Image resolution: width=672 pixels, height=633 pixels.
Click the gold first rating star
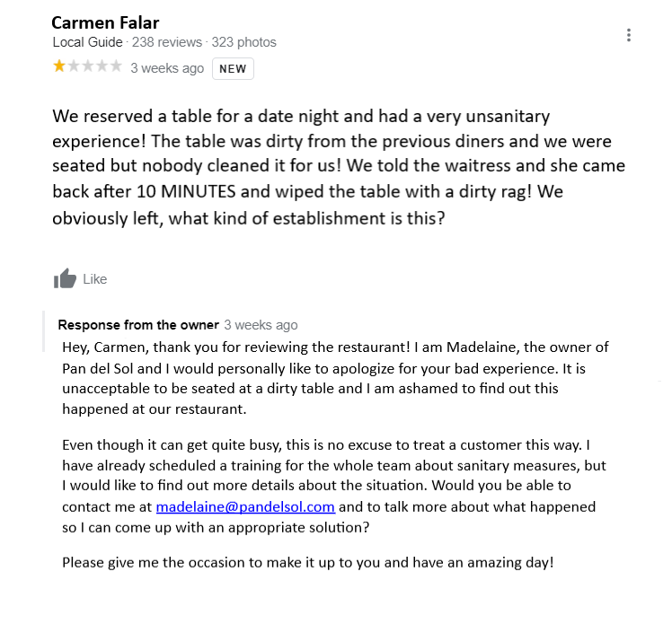[59, 66]
